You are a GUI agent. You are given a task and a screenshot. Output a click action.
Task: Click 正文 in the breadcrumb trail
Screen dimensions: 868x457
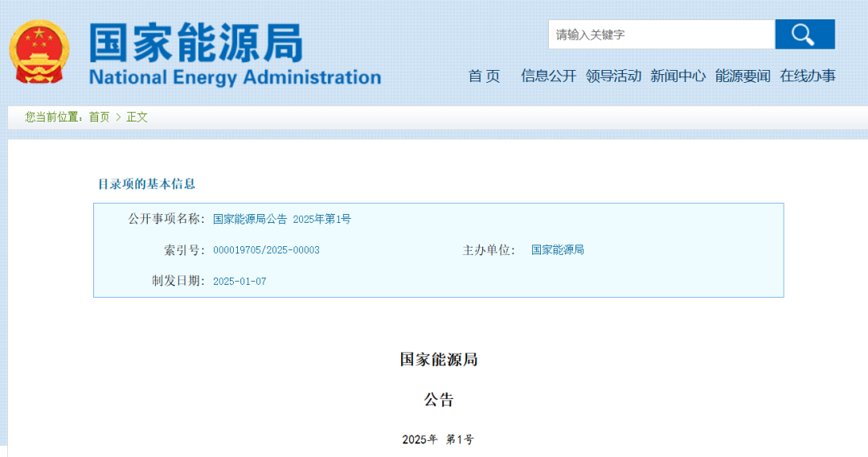coord(137,117)
